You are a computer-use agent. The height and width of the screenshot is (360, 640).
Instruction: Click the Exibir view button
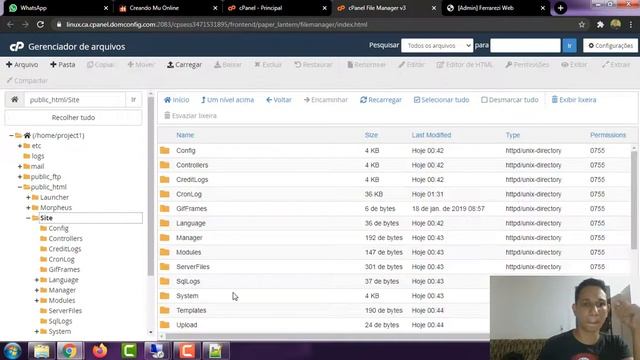[574, 64]
